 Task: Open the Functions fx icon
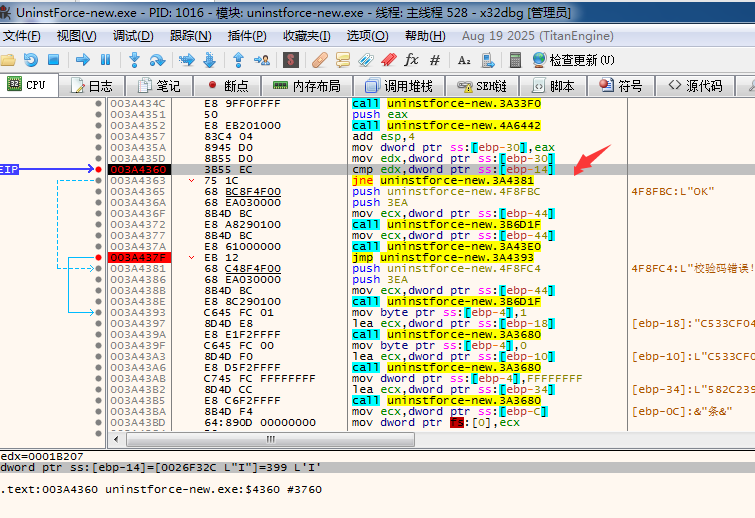(x=411, y=60)
